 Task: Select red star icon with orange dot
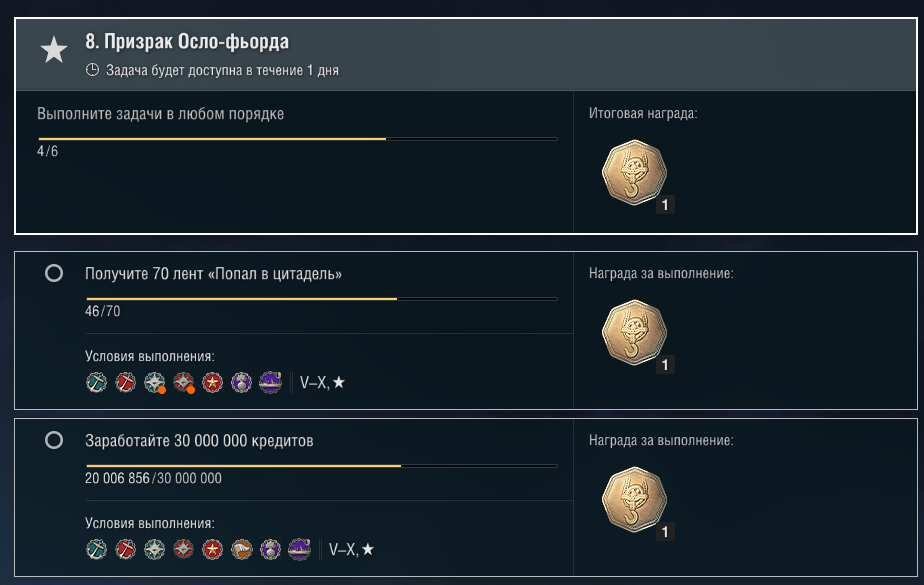tap(183, 382)
